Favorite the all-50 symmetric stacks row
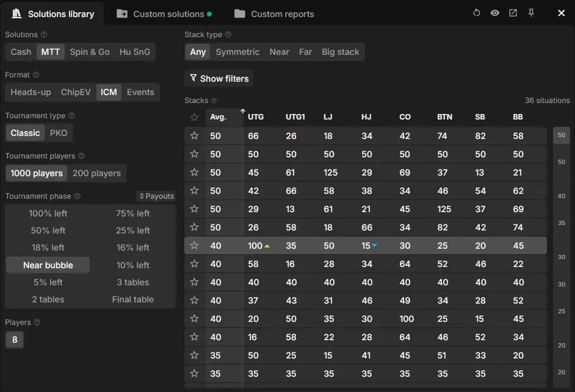575x392 pixels. click(x=194, y=154)
